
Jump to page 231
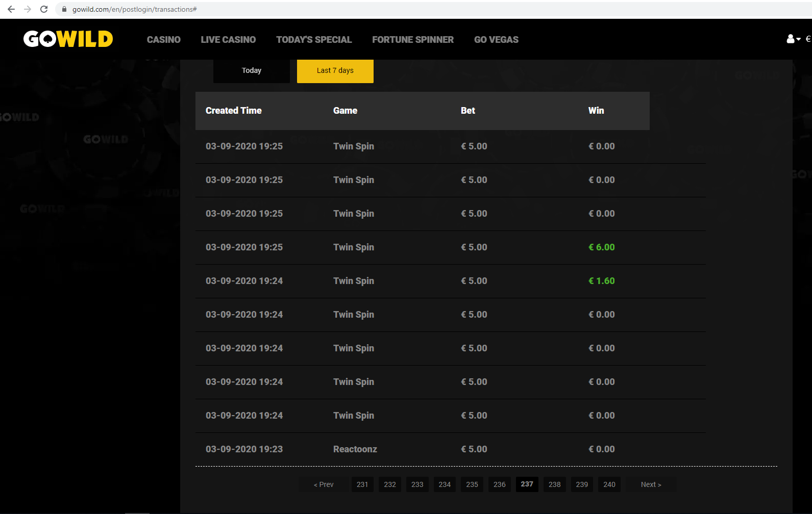point(362,484)
